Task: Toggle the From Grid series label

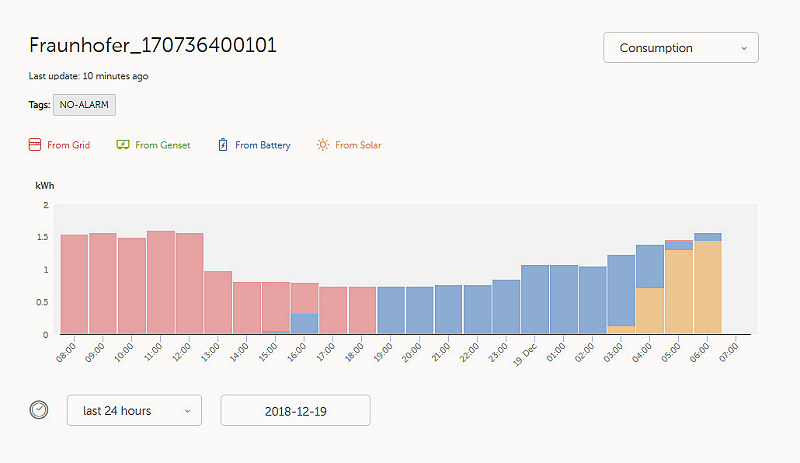Action: point(68,145)
